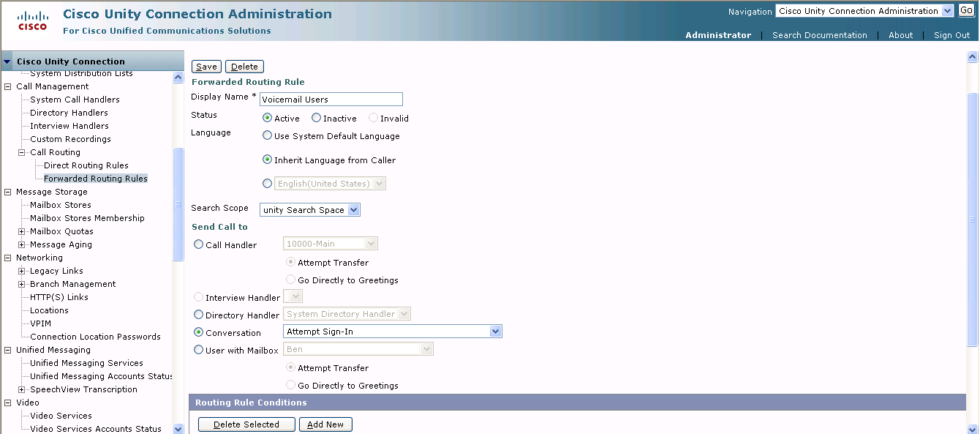The width and height of the screenshot is (980, 434).
Task: Expand the Legacy Links node
Action: click(22, 271)
